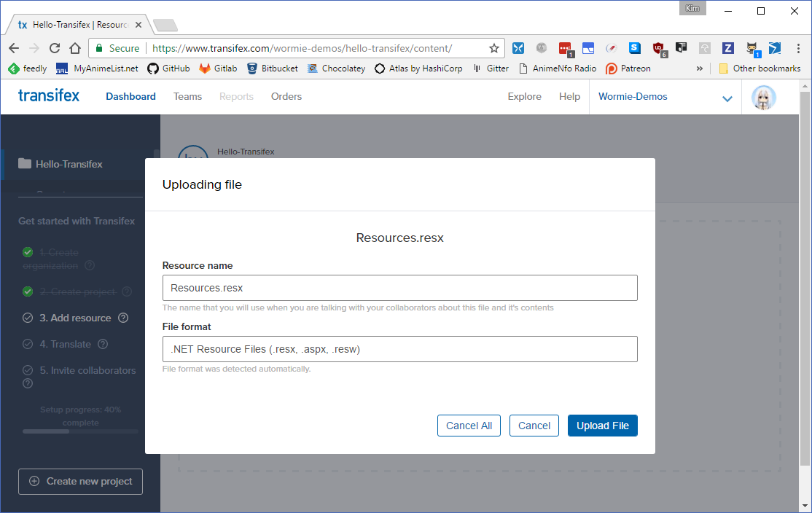Click the blue butterfly extension icon
The height and width of the screenshot is (513, 812).
[x=518, y=48]
